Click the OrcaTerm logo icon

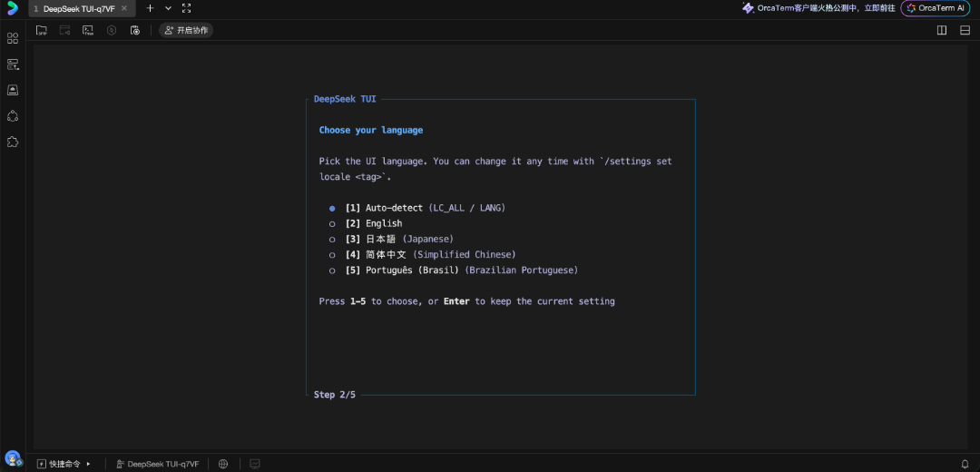coord(13,8)
